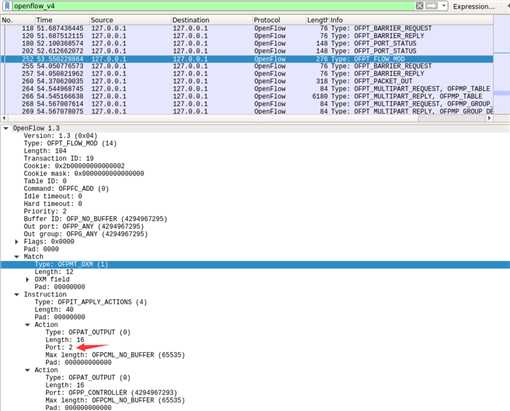Clear the display filter with the X icon
Screen dimensions: 510x411
tap(420, 6)
